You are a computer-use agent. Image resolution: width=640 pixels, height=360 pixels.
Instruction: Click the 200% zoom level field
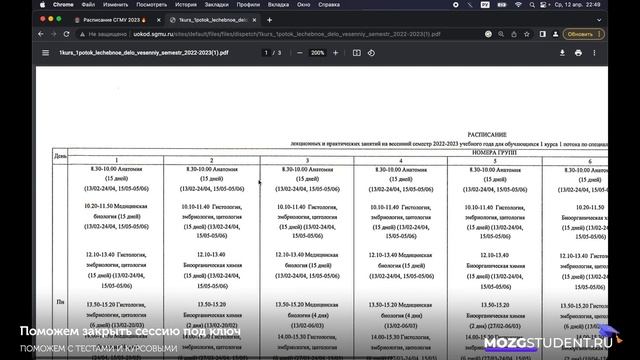tap(318, 53)
